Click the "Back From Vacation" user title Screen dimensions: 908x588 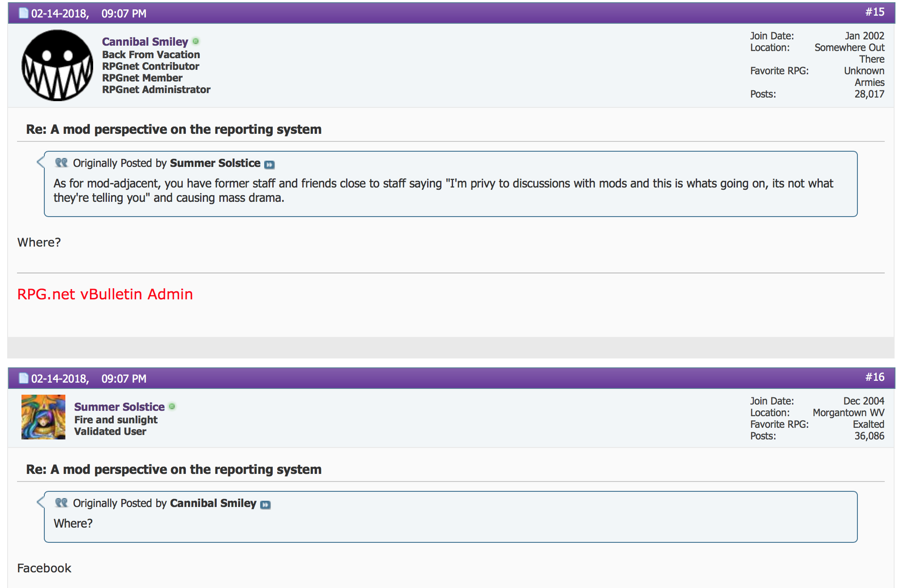coord(151,55)
